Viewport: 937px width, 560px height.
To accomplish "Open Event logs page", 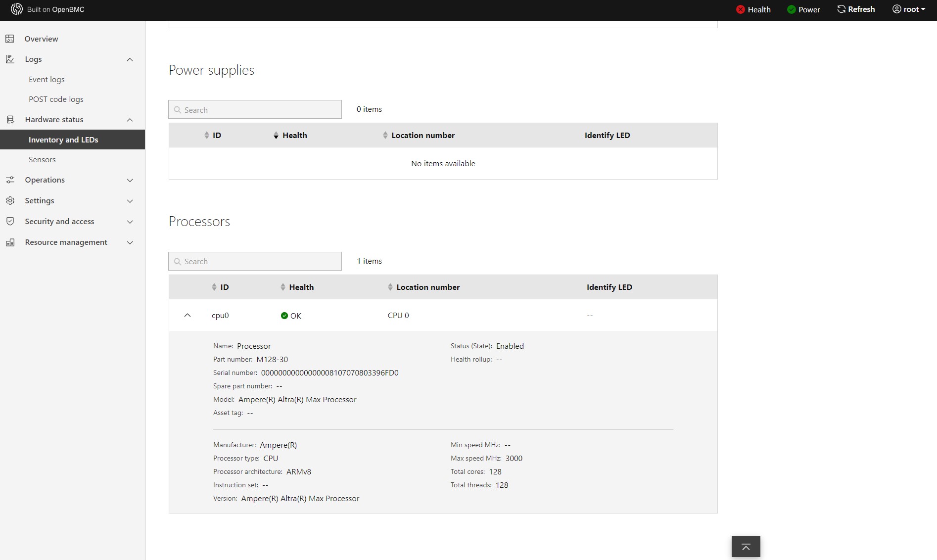I will pyautogui.click(x=47, y=79).
